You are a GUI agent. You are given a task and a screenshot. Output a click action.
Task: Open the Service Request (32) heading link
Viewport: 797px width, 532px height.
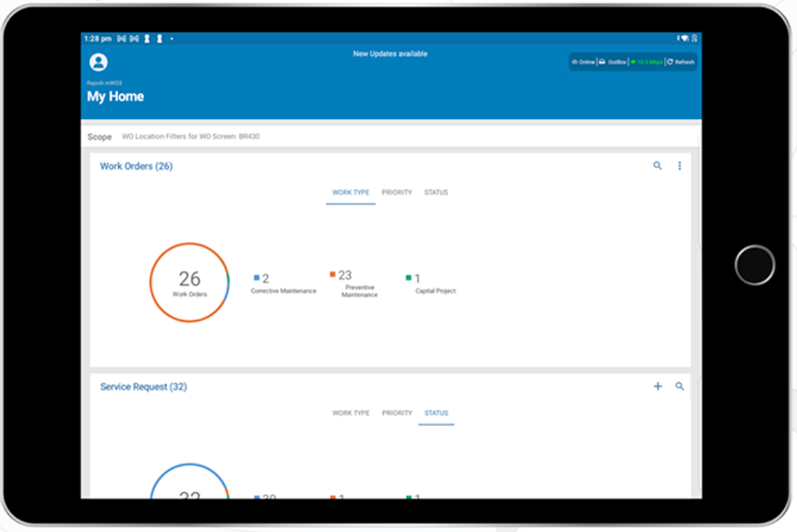coord(144,386)
